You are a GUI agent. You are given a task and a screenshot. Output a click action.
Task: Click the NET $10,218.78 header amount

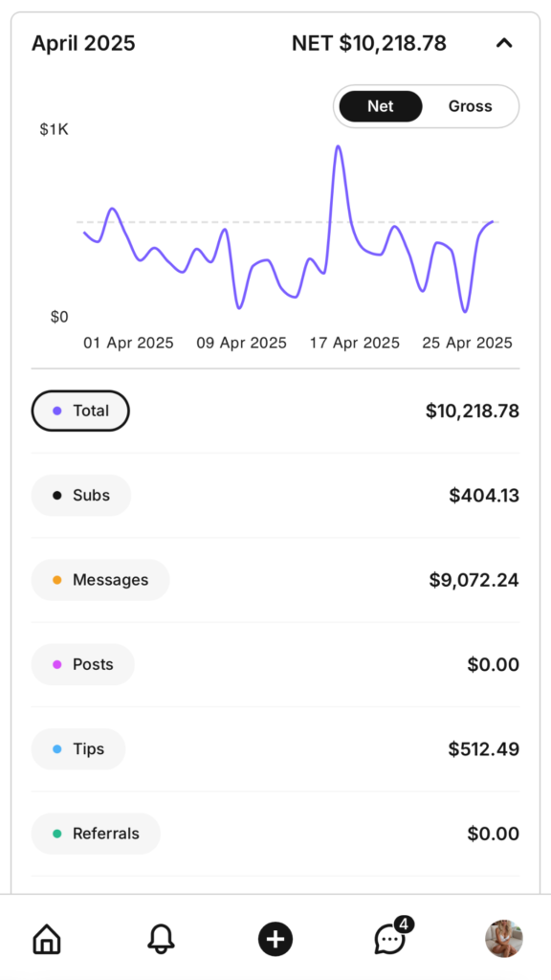[369, 43]
